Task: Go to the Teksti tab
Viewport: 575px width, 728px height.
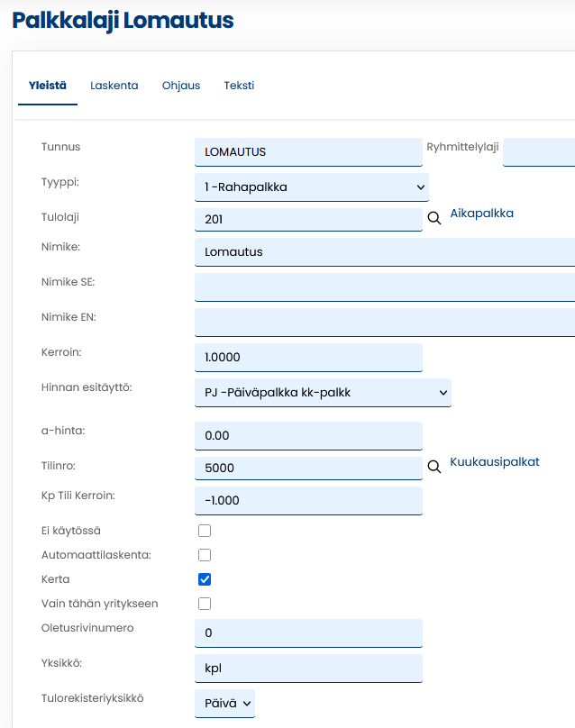Action: [239, 86]
